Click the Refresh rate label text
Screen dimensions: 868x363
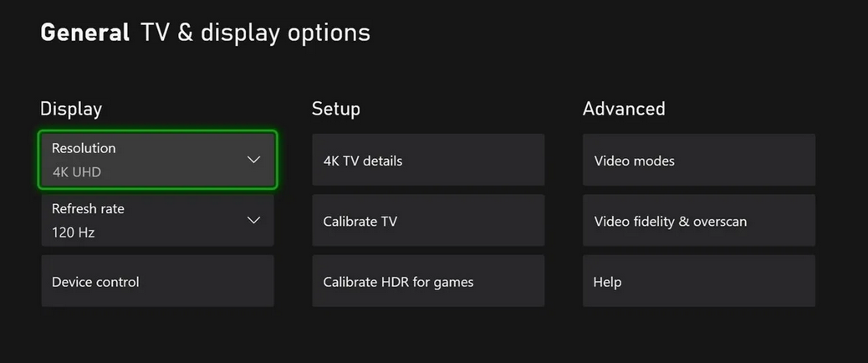pos(88,208)
